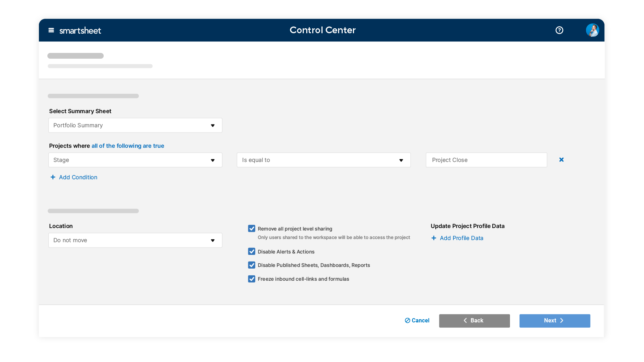Click the help question mark icon

[x=559, y=30]
